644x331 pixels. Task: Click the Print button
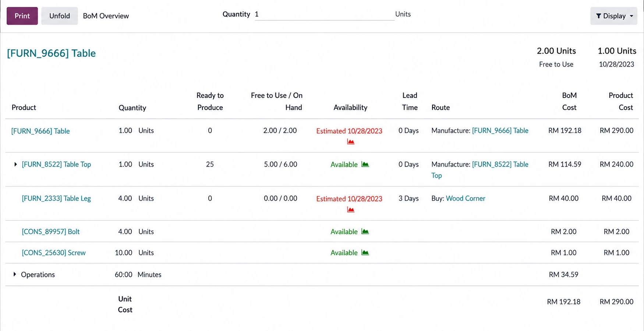click(22, 16)
